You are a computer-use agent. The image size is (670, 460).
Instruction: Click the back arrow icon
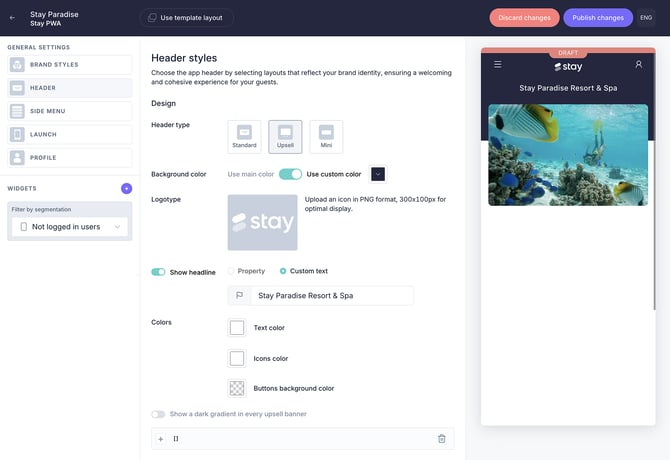point(12,18)
